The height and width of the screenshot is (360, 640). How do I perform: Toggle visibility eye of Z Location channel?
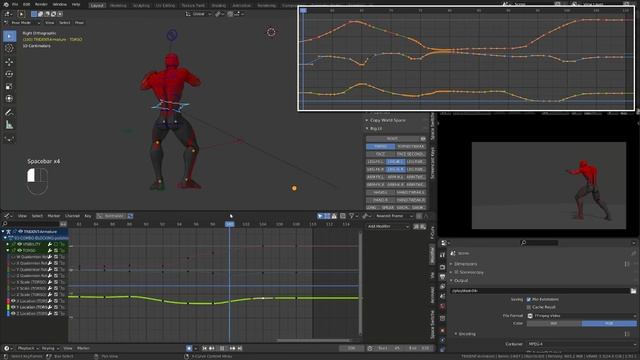(x=13, y=313)
